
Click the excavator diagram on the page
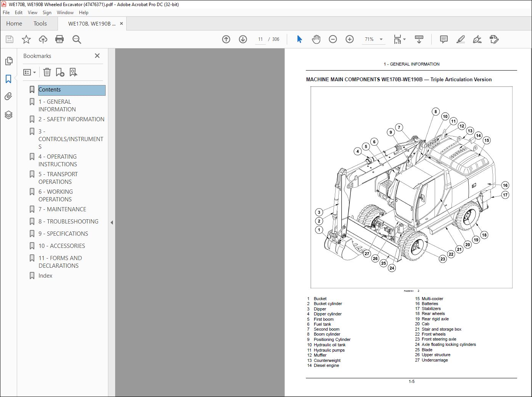point(411,187)
